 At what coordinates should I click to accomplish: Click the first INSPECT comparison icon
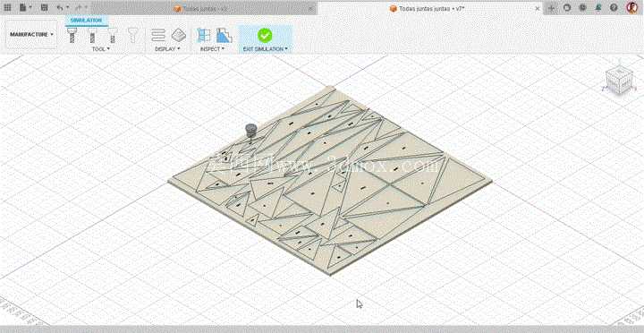coord(203,35)
